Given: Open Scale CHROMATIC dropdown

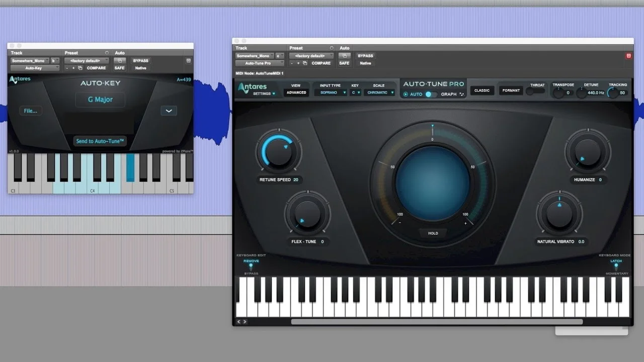Looking at the screenshot, I should pyautogui.click(x=380, y=93).
